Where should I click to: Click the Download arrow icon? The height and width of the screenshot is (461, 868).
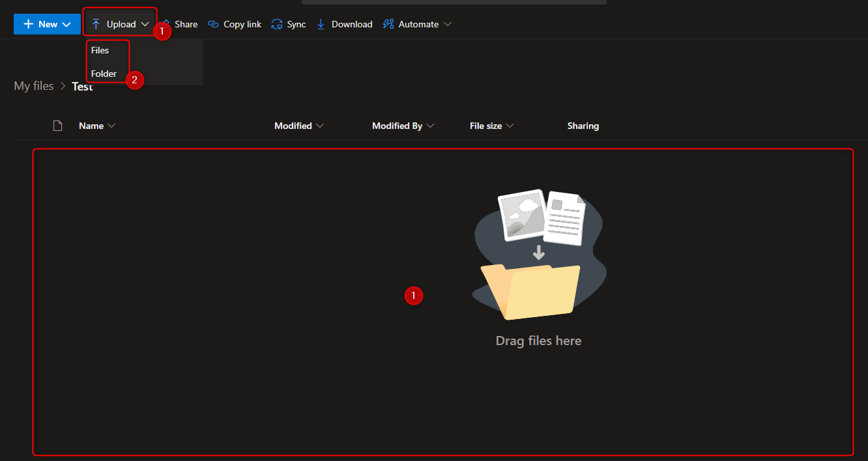point(321,24)
